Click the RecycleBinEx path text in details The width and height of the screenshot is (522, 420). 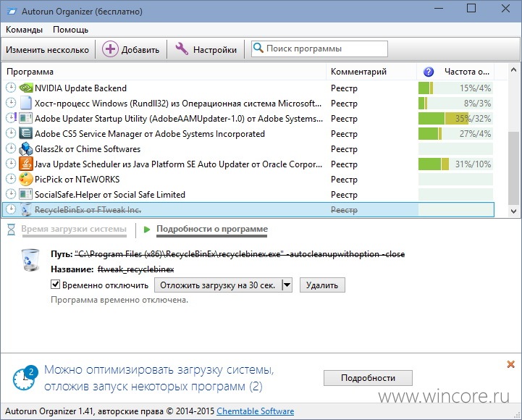pyautogui.click(x=240, y=254)
